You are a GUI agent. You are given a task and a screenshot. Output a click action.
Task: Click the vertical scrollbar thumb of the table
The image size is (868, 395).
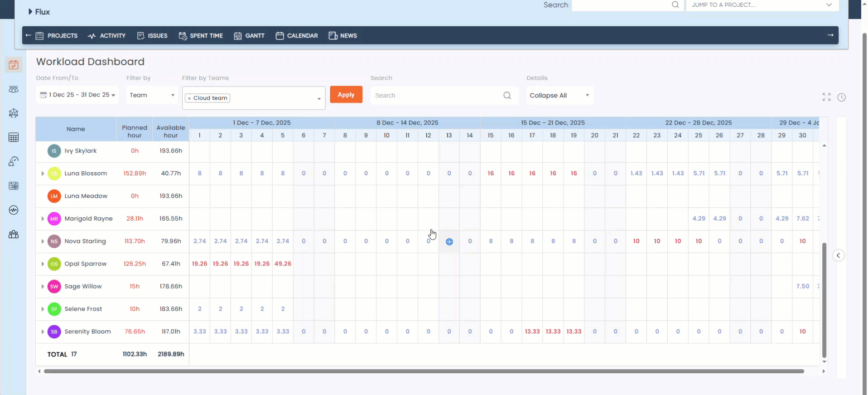tap(825, 300)
